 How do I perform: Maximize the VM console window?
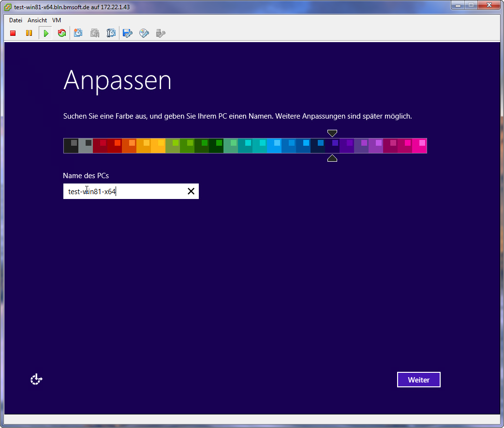(x=471, y=5)
